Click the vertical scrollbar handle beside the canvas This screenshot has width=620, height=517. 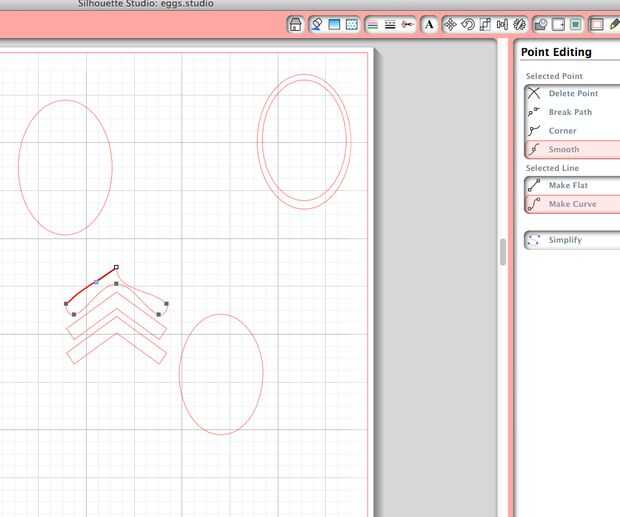503,252
